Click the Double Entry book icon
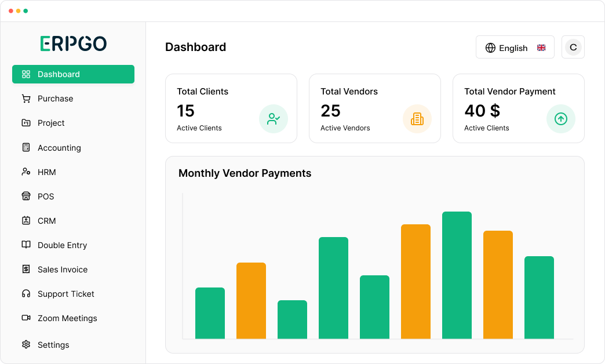 pos(26,245)
